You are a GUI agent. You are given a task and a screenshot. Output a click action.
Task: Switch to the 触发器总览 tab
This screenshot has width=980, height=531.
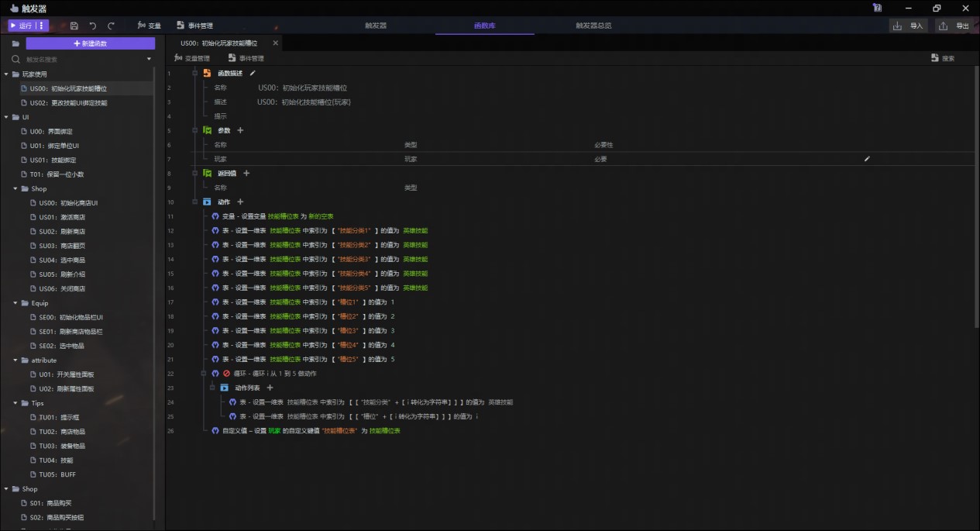593,26
